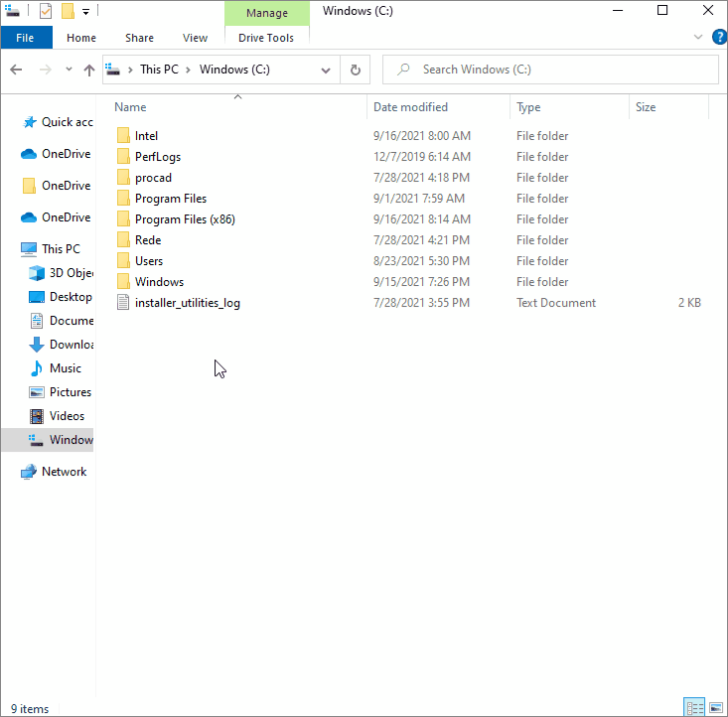Click This PC in the address breadcrumb
The image size is (728, 717).
pyautogui.click(x=159, y=70)
